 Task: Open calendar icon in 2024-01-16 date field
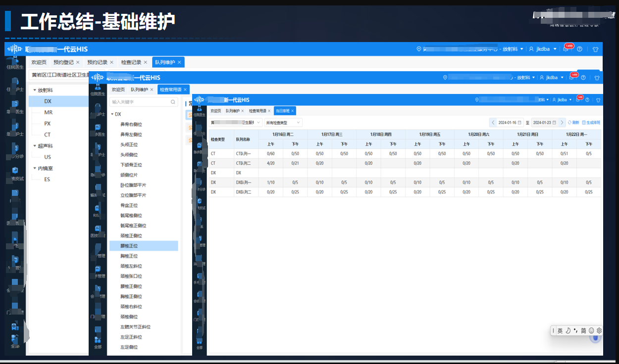[519, 123]
